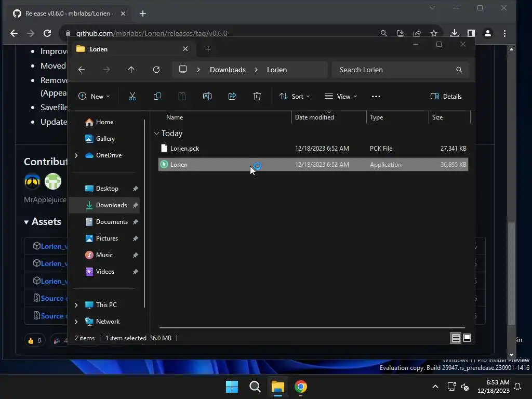Open the New item dropdown
Screen dimensions: 532x399
pyautogui.click(x=94, y=96)
